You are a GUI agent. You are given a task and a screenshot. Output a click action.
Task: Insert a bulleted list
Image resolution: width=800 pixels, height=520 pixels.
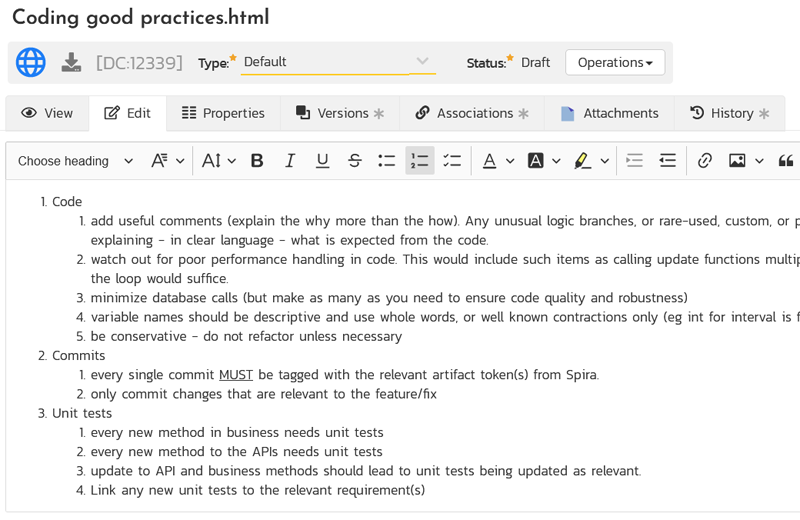(x=387, y=160)
